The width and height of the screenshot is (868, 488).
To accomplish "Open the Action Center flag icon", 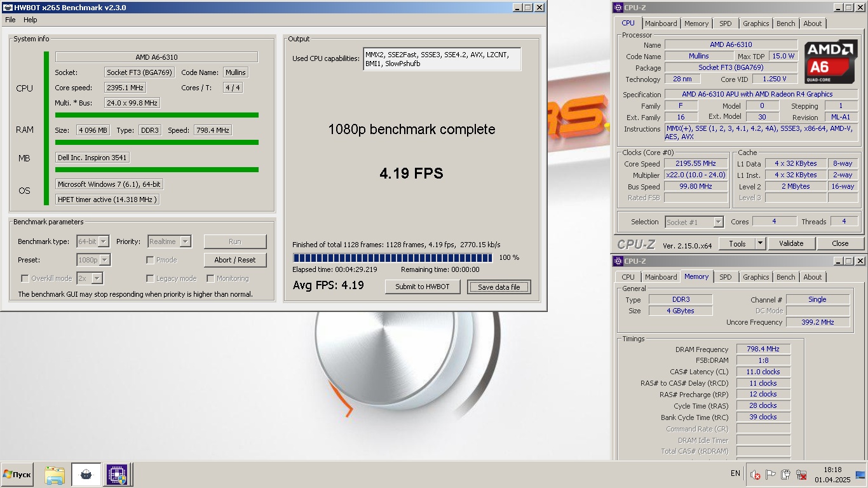I will [771, 475].
